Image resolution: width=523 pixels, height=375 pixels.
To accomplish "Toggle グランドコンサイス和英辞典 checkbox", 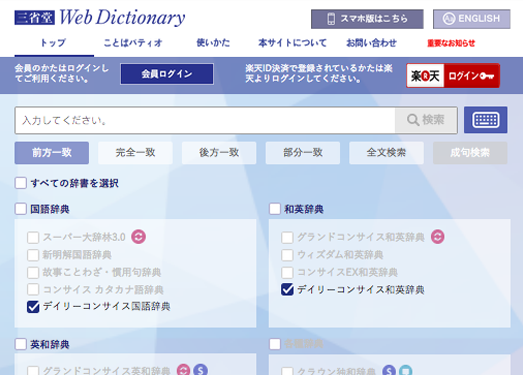I will (287, 238).
